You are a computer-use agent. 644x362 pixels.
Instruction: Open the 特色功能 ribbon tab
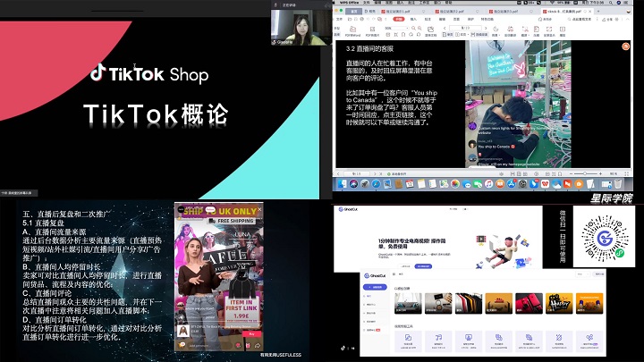pos(487,19)
